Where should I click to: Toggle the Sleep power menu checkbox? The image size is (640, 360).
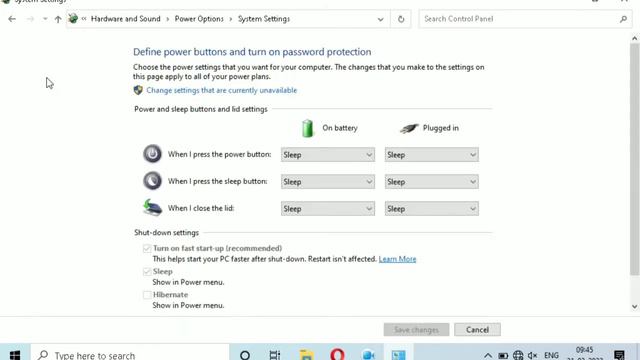tap(147, 271)
